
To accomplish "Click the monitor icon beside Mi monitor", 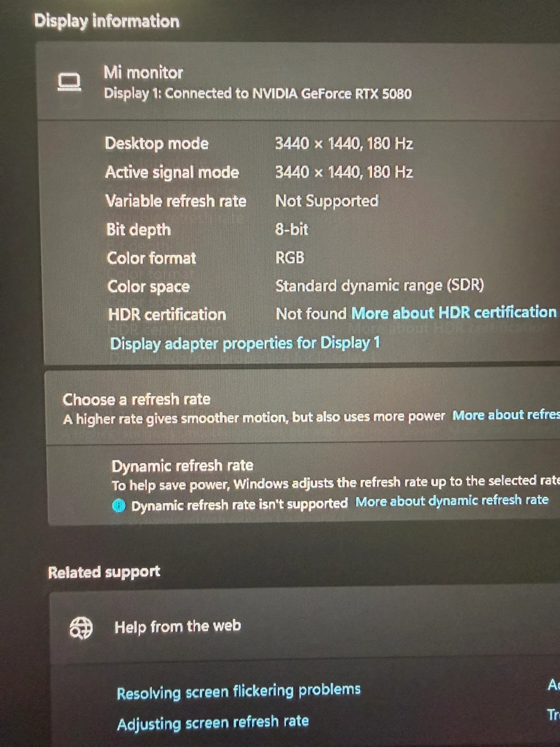I will click(69, 82).
